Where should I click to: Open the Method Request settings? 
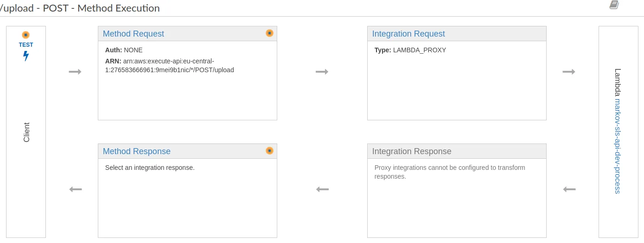(x=134, y=34)
